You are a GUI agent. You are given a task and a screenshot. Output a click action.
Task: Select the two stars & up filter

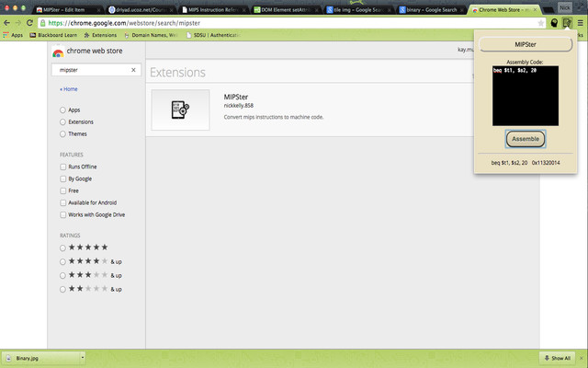[x=62, y=290]
